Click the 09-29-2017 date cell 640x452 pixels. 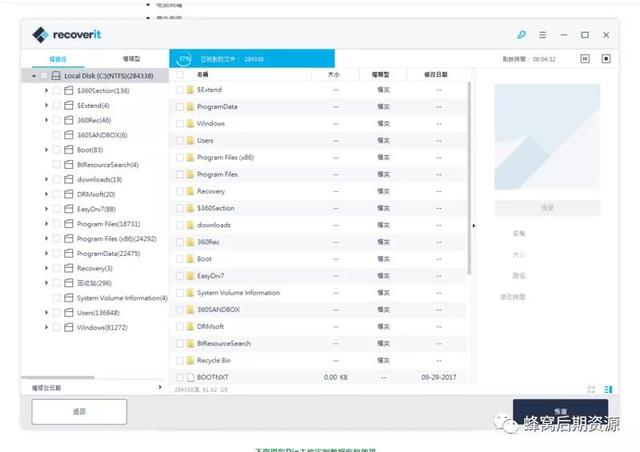tap(439, 377)
